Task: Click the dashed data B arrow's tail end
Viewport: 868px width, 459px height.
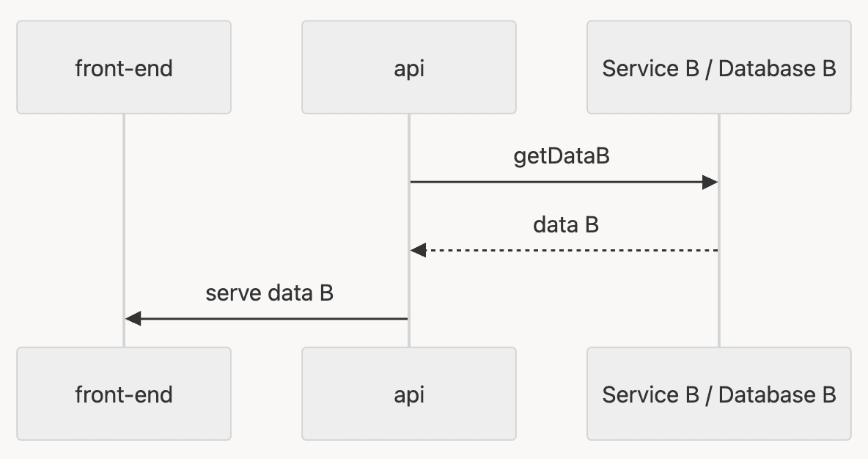Action: (715, 250)
